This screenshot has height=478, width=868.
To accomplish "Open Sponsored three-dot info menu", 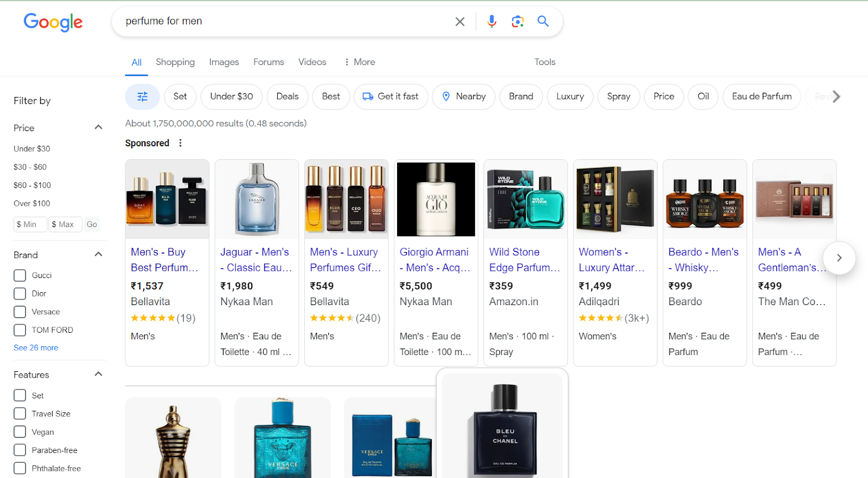I will pyautogui.click(x=181, y=143).
